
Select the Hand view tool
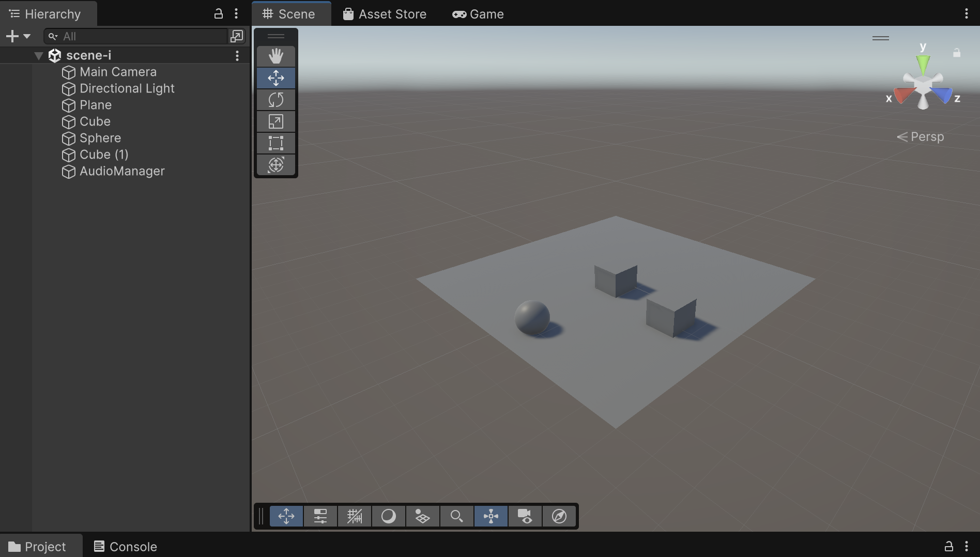[x=276, y=56]
